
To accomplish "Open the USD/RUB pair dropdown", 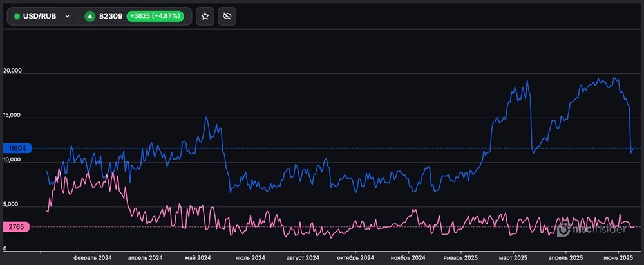I will tap(42, 16).
